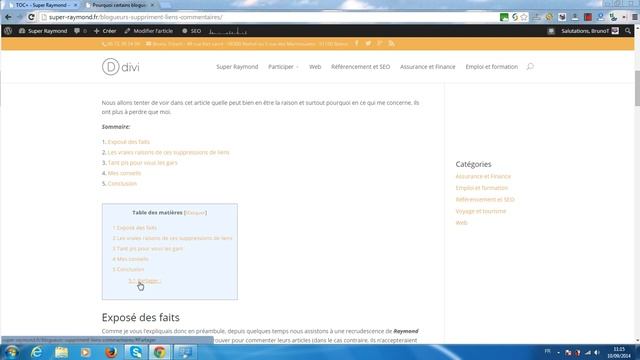Click the SEO item in admin bar

[191, 31]
